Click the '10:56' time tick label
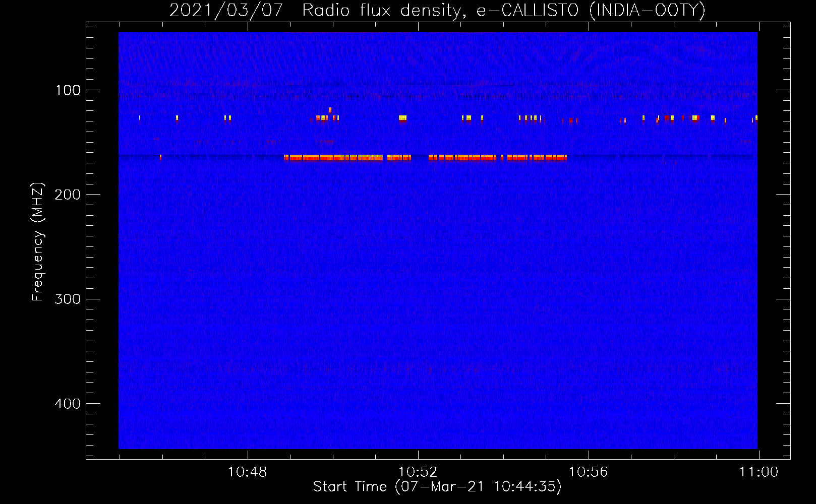Screen dimensions: 816x504 [588, 472]
